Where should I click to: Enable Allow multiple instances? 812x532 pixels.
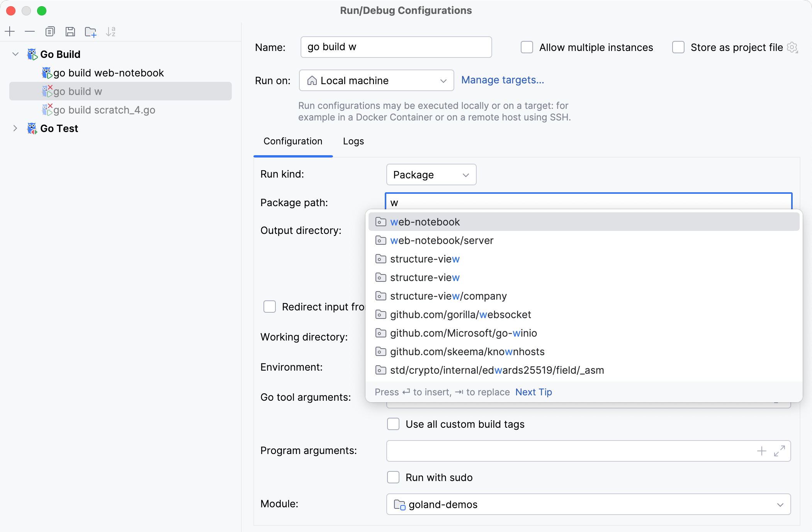tap(527, 47)
